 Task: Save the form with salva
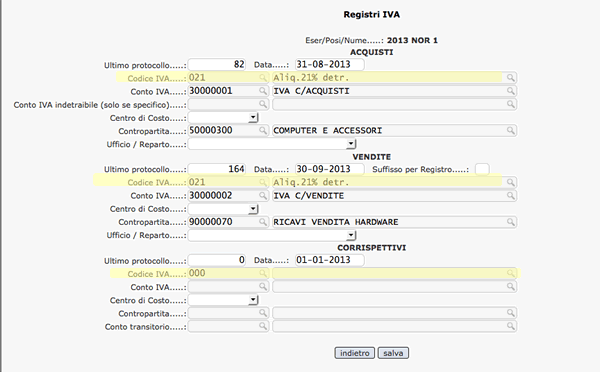[393, 353]
